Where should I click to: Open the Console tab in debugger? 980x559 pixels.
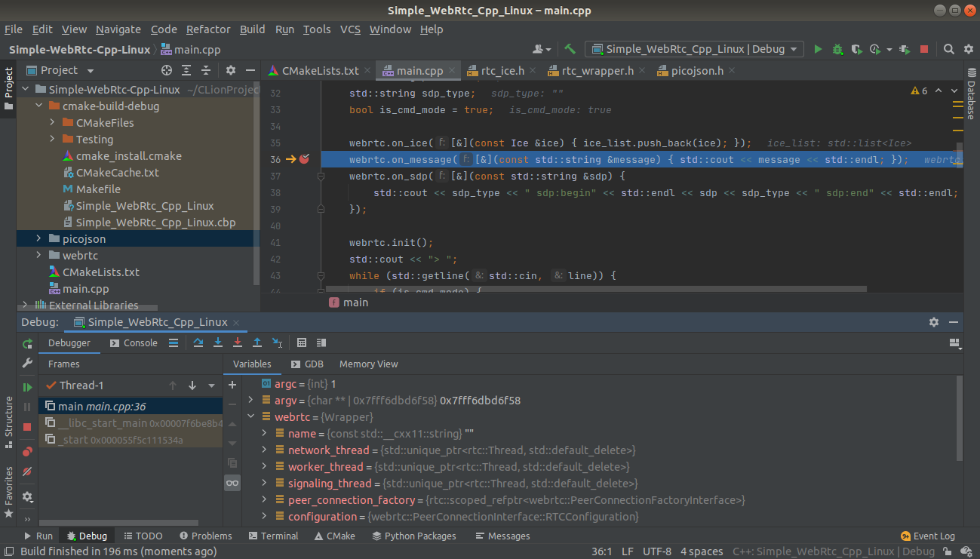(134, 342)
